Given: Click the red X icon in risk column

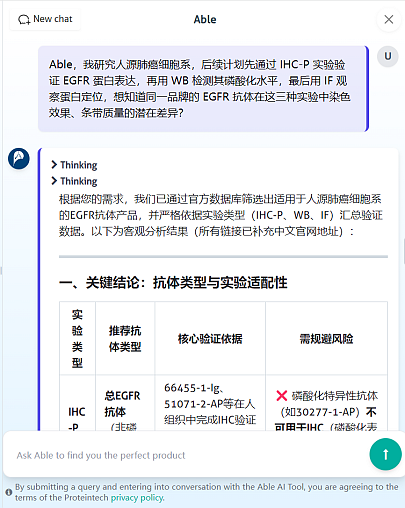Looking at the screenshot, I should point(281,396).
